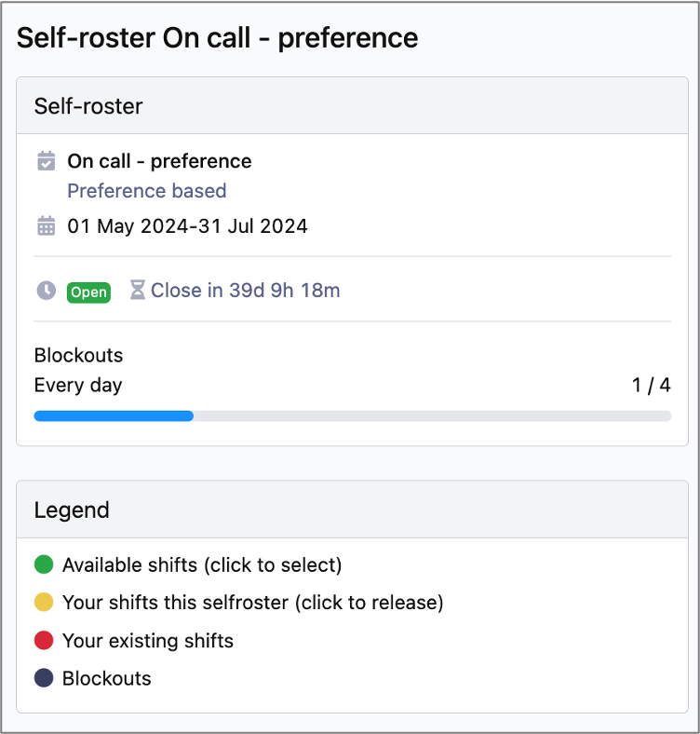Click the blue filled blockouts progress bar
Viewport: 700px width, 734px height.
pos(114,416)
